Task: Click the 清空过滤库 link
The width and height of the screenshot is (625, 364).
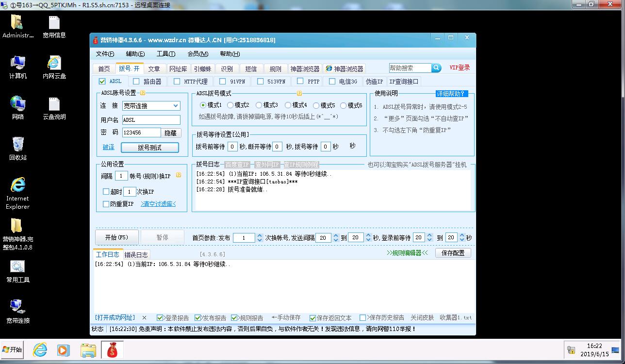Action: 158,204
